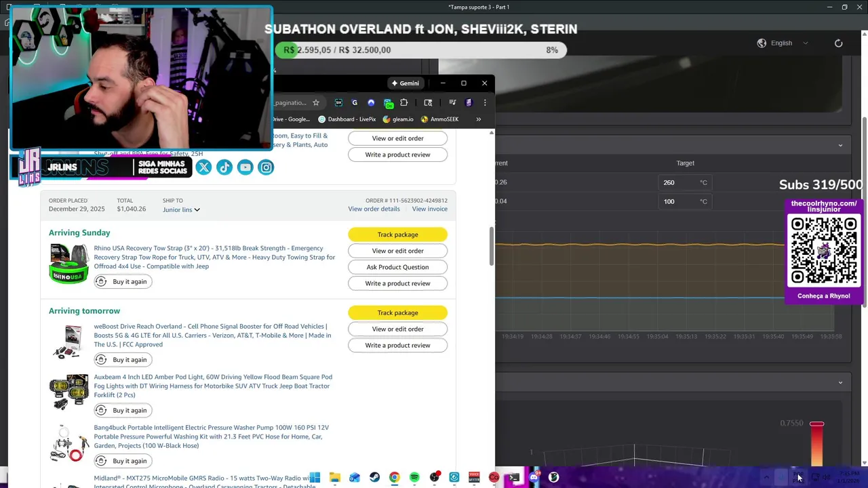This screenshot has height=488, width=868.
Task: Open the Rhino USA Recovery Tow Strap link
Action: pos(214,258)
